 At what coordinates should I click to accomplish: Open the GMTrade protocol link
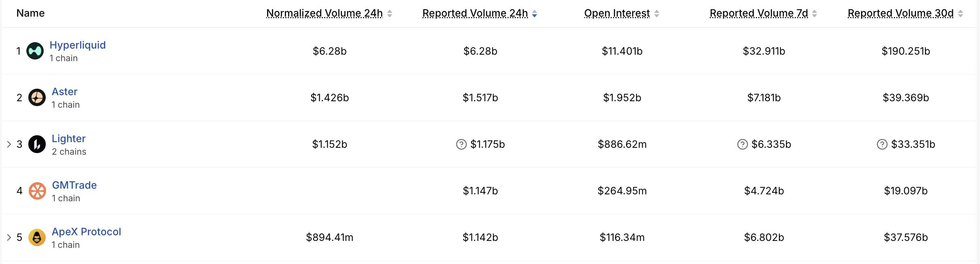coord(74,185)
